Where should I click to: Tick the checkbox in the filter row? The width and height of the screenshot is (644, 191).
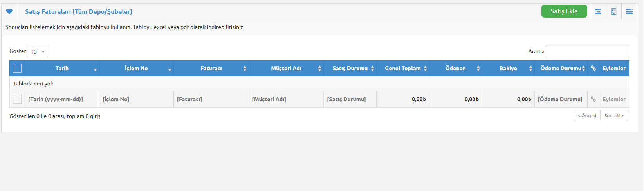[x=17, y=99]
